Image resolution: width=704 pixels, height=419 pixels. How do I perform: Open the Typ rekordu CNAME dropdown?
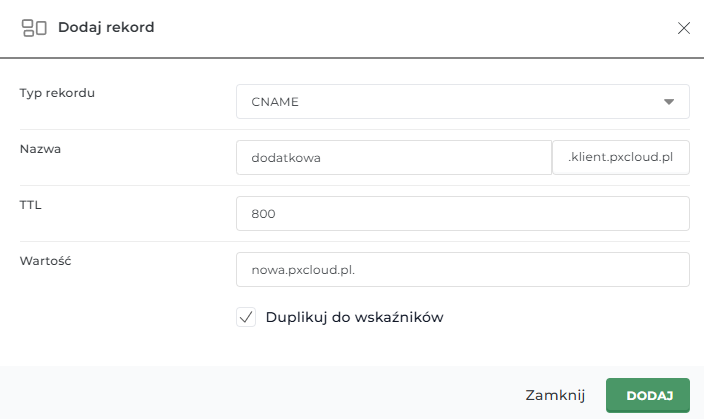tap(462, 102)
